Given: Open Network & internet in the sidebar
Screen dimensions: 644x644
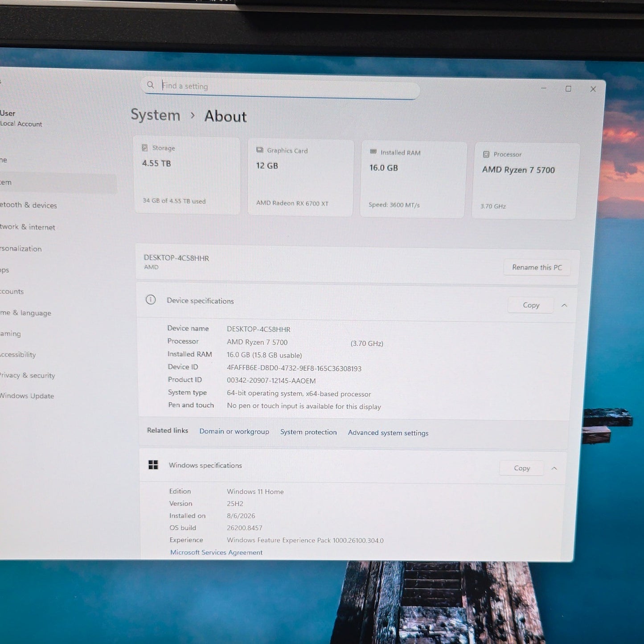Looking at the screenshot, I should [x=28, y=227].
